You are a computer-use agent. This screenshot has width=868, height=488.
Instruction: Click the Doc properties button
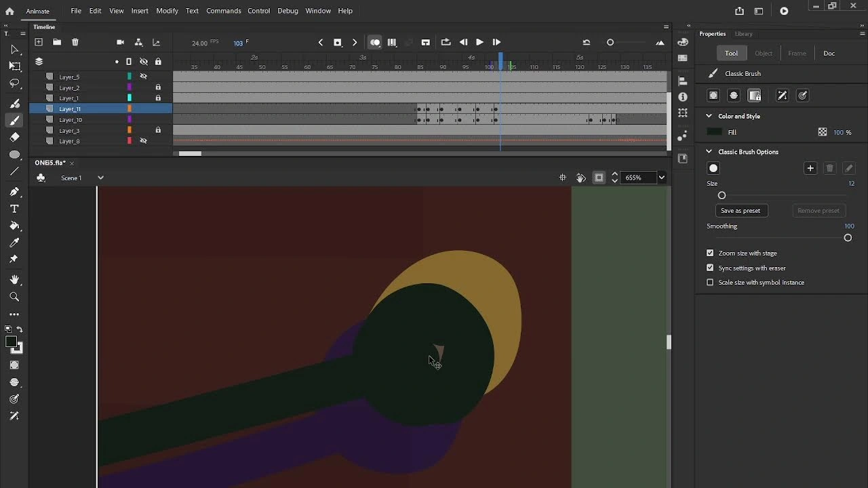(x=829, y=54)
